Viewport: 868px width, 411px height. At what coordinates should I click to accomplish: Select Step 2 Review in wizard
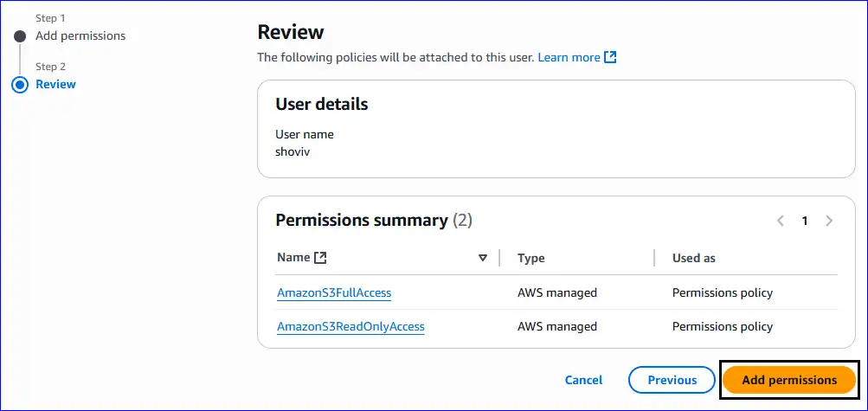point(55,84)
